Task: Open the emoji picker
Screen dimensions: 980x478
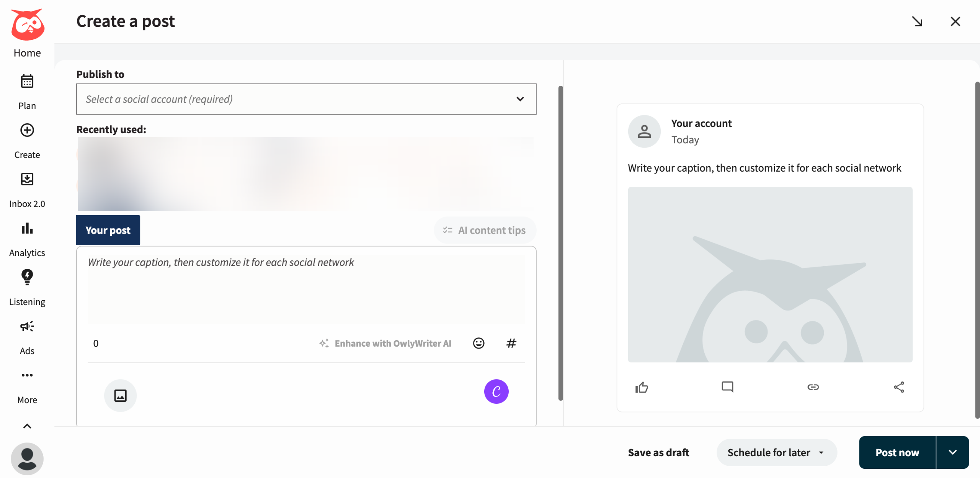Action: 479,343
